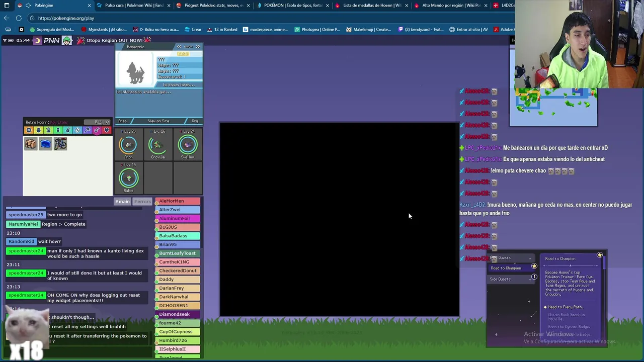
Task: Use the bicycle key item
Action: click(x=60, y=144)
